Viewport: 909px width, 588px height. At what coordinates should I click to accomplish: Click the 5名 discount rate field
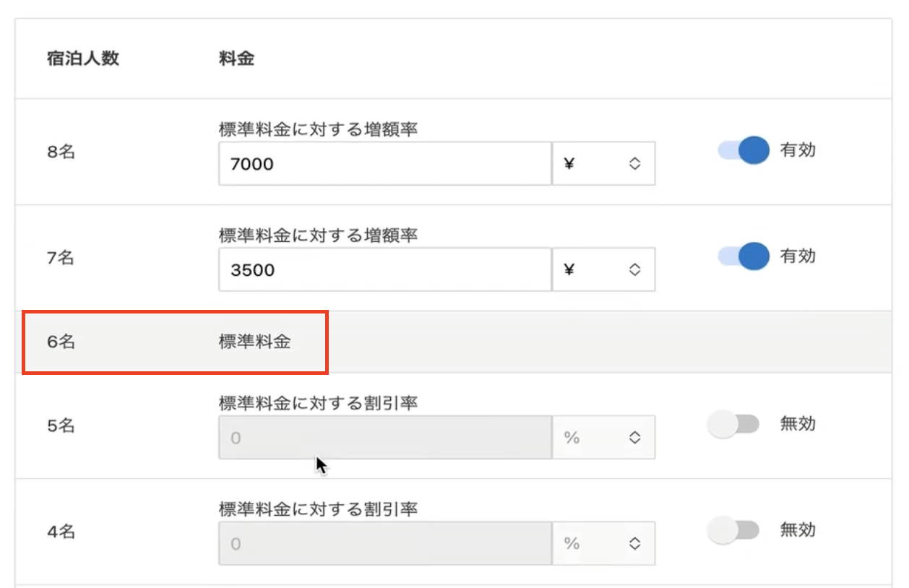(x=384, y=438)
